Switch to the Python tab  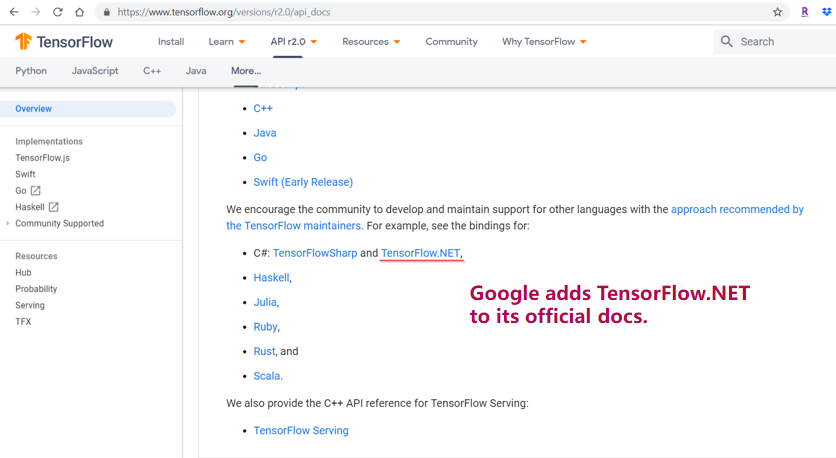coord(31,71)
